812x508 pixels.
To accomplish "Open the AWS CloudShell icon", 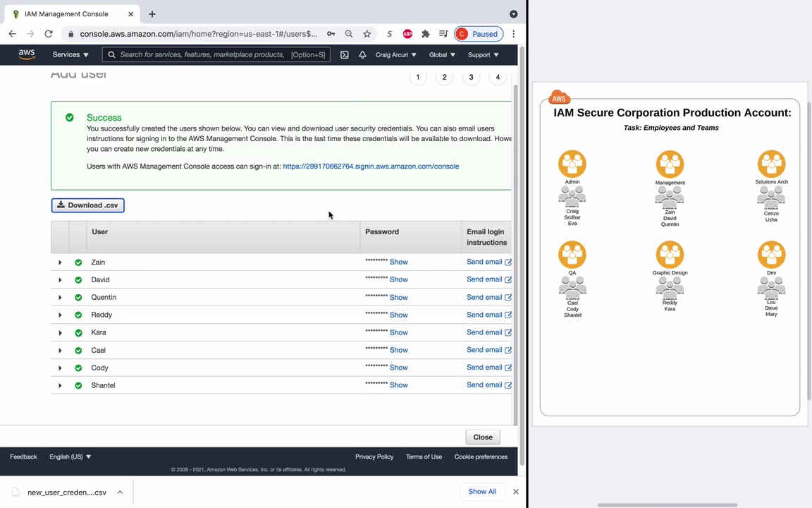I will coord(345,55).
